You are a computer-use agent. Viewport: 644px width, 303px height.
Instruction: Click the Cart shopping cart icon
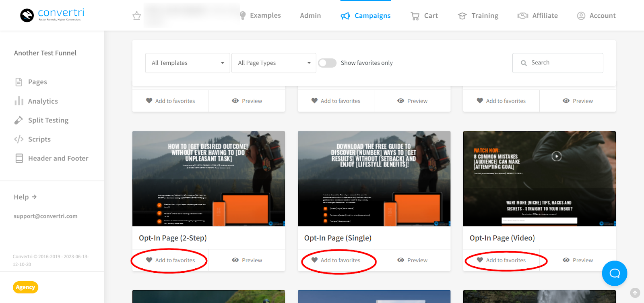[415, 16]
